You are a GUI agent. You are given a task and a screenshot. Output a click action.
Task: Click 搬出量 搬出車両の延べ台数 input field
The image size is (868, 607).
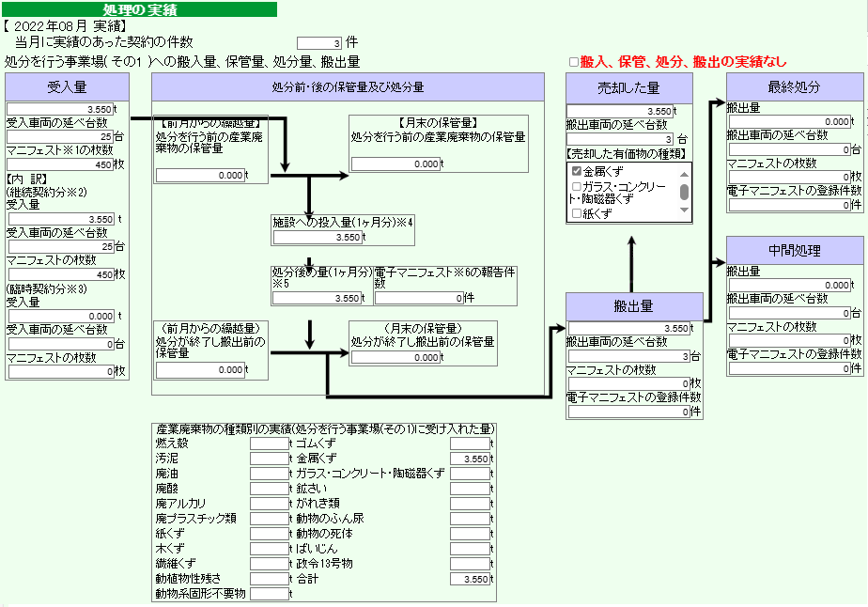(x=629, y=356)
